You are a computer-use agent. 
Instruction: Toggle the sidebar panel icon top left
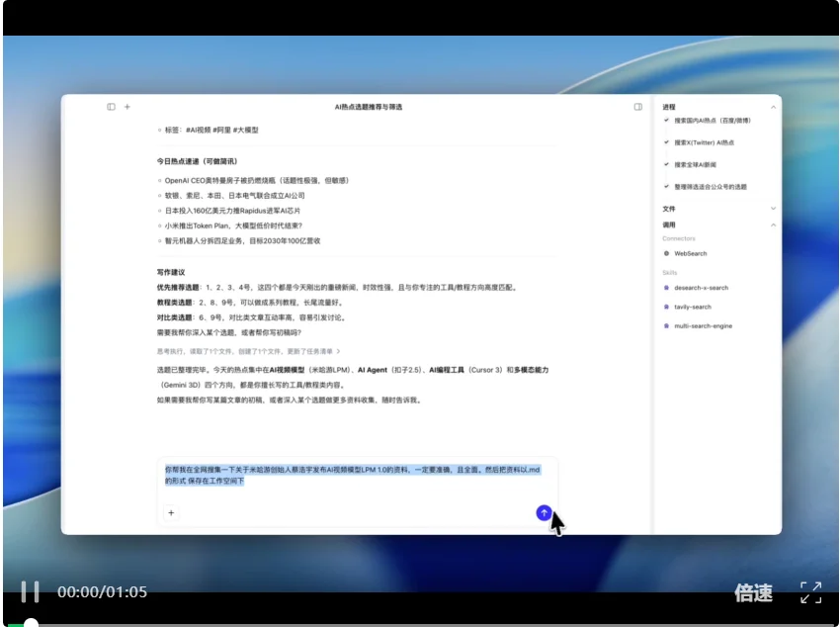[x=110, y=106]
